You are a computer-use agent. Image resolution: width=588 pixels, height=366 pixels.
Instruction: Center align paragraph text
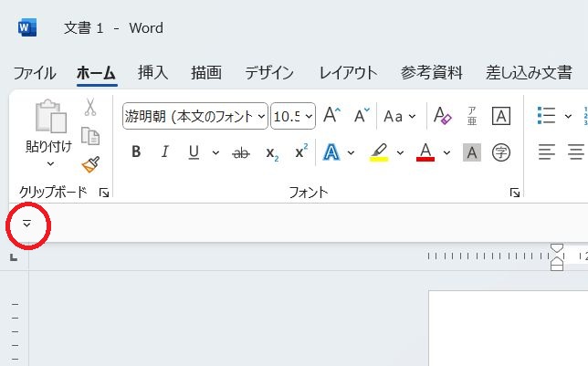(x=575, y=152)
